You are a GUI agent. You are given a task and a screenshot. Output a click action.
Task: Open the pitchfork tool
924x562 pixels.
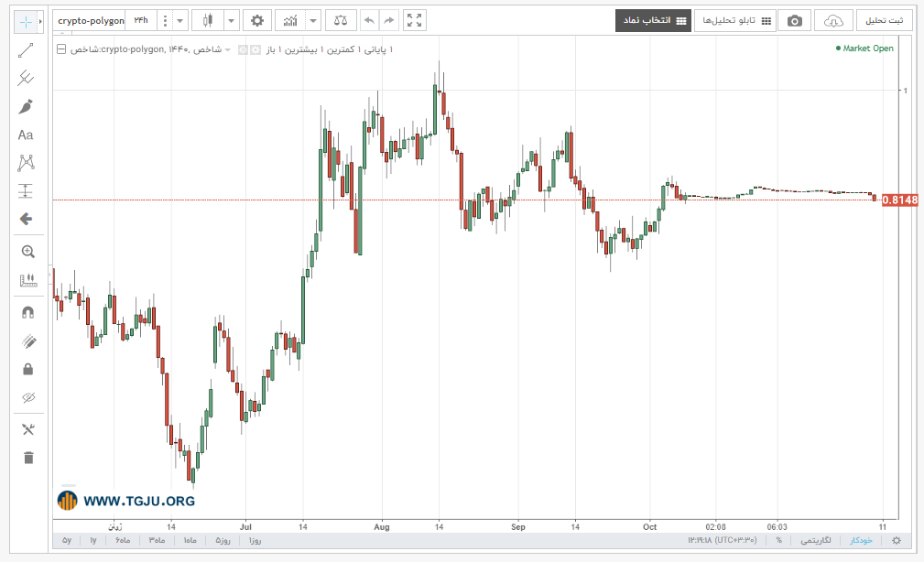tap(26, 78)
